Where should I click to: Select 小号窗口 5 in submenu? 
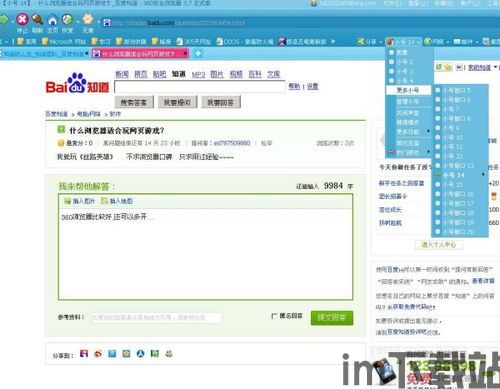click(x=460, y=90)
